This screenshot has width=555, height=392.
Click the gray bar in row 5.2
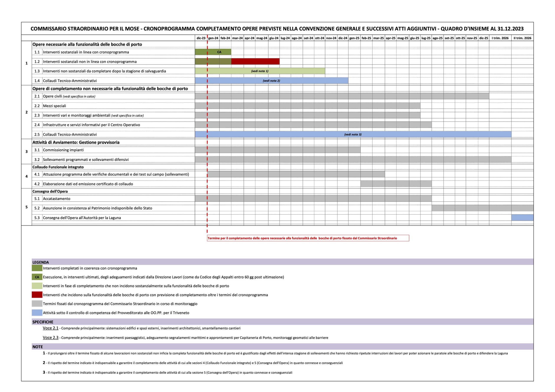coord(483,208)
